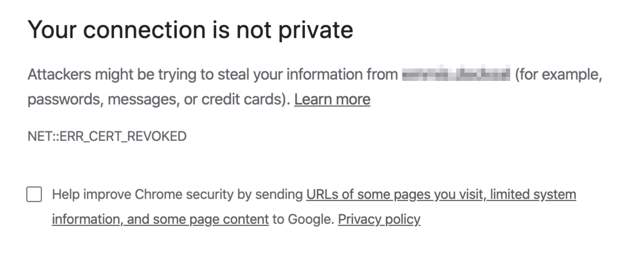Screen dimensions: 644x257
Task: Tick the Help improve Chrome security checkbox
Action: tap(34, 194)
